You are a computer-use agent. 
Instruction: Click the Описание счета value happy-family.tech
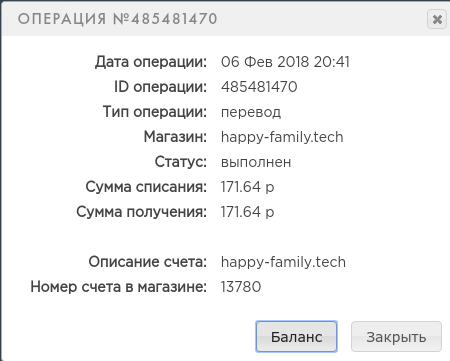[283, 262]
